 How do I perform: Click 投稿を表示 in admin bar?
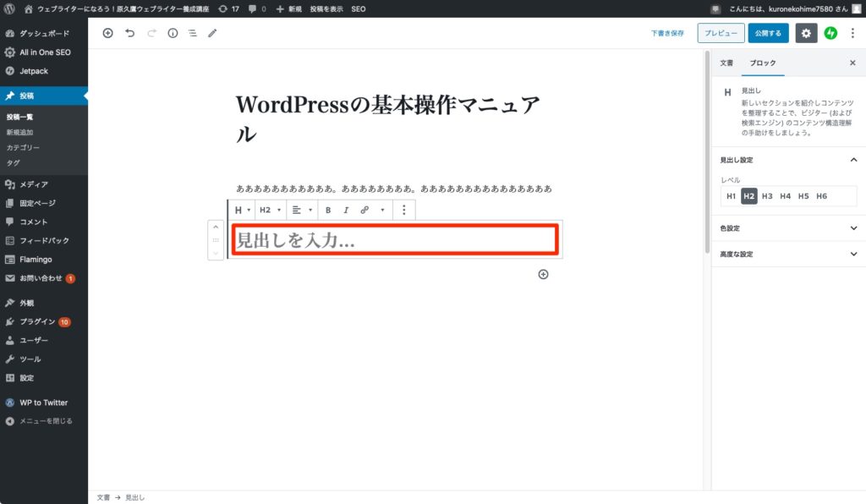point(326,8)
